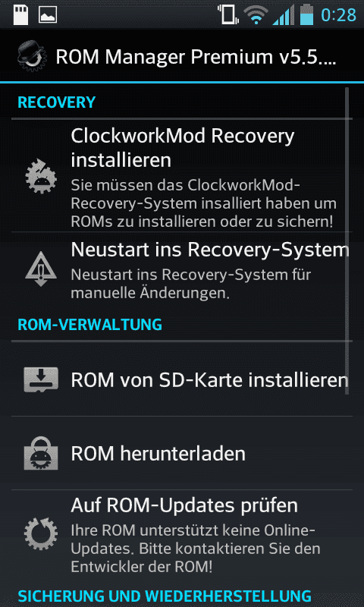Tap the phone vibrate mode icon
Image resolution: width=364 pixels, height=607 pixels.
pos(227,14)
